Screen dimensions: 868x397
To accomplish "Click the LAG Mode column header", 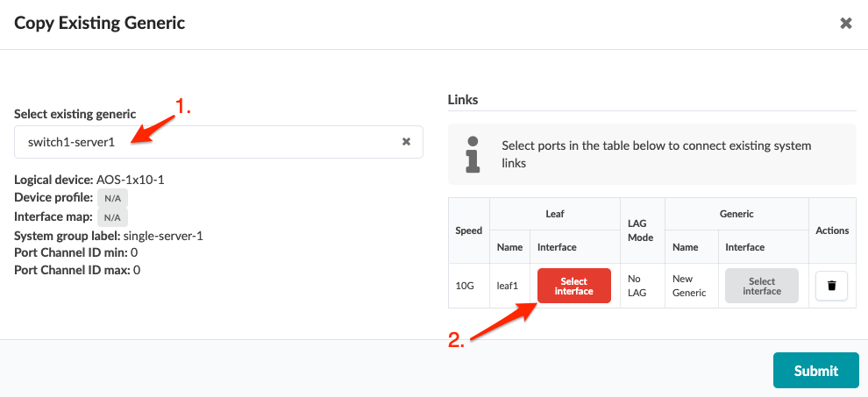I will (x=642, y=230).
